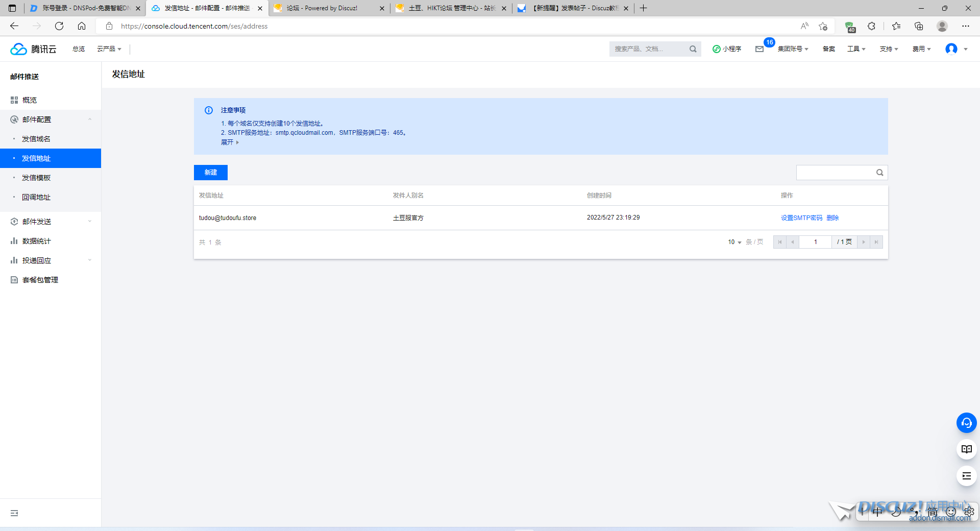Go back in browser
This screenshot has height=531, width=980.
click(x=14, y=26)
